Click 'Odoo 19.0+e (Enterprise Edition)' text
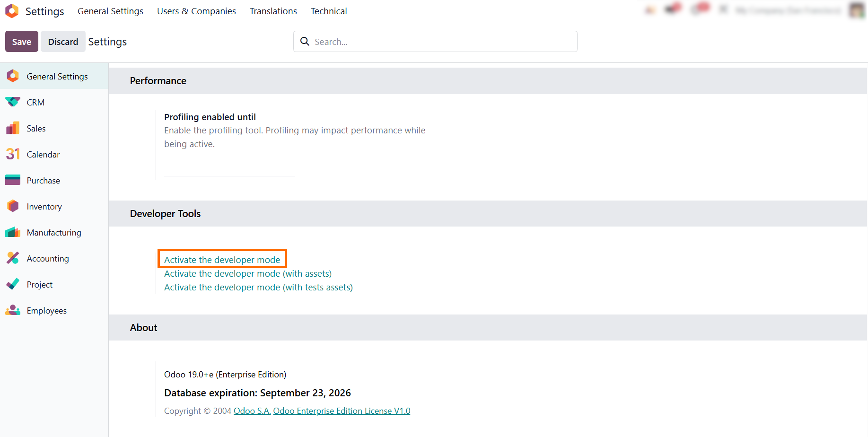This screenshot has width=868, height=437. click(225, 375)
